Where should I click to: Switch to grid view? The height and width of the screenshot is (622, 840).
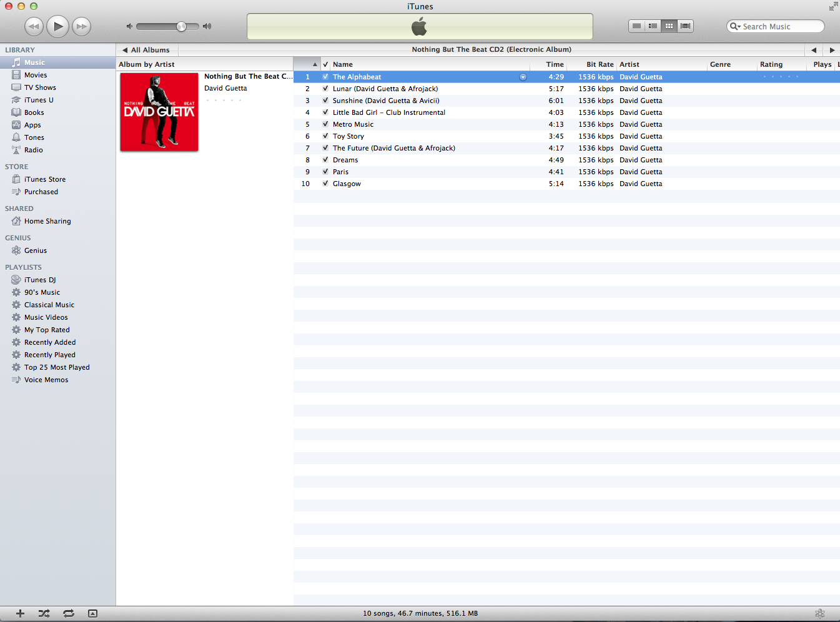click(x=669, y=26)
